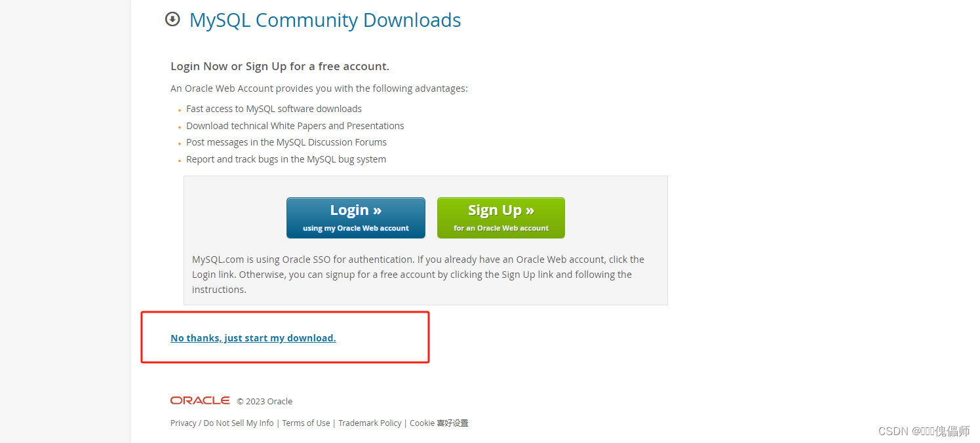This screenshot has width=980, height=443.
Task: Choose No thanks, just start my download
Action: pos(253,338)
